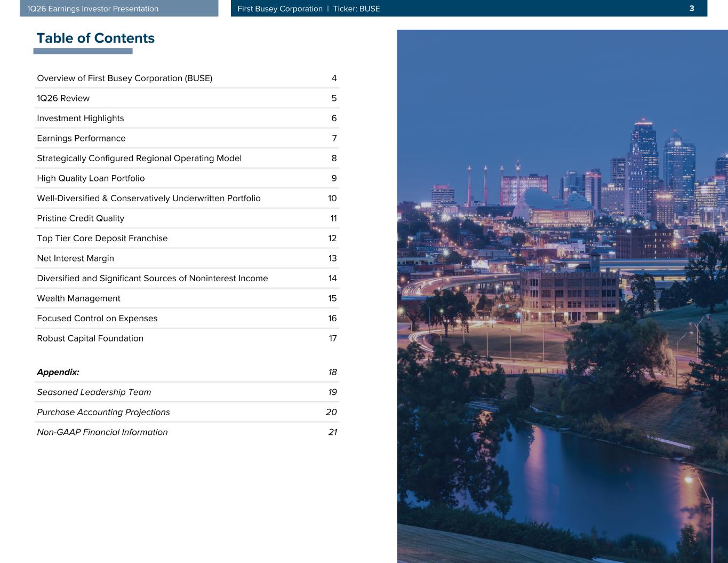Open the Robust Capital Foundation section
728x563 pixels.
pyautogui.click(x=90, y=338)
